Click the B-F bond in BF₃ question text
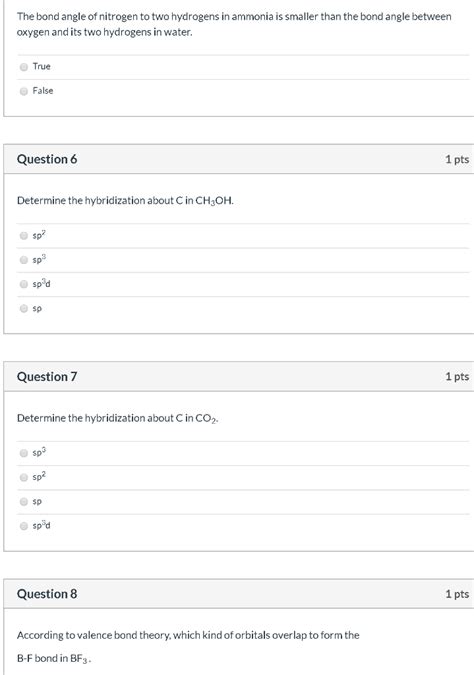This screenshot has width=474, height=675. click(x=188, y=647)
